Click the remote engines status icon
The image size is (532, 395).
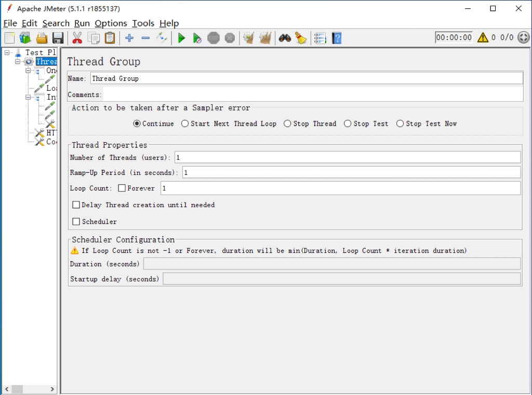524,37
